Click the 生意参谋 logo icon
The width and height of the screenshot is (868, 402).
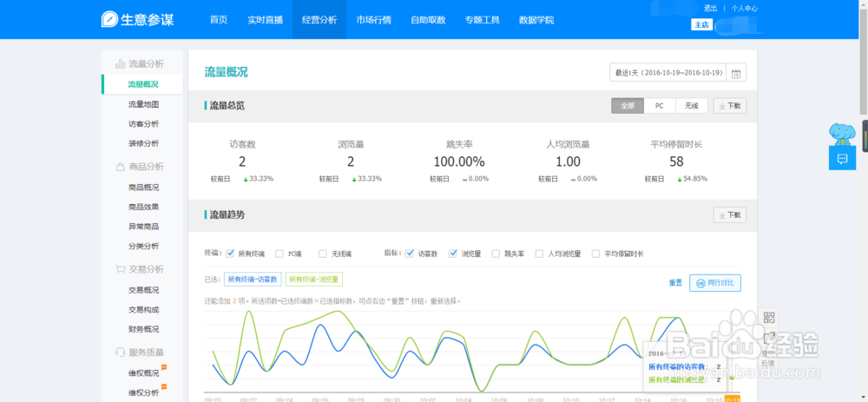(x=109, y=19)
